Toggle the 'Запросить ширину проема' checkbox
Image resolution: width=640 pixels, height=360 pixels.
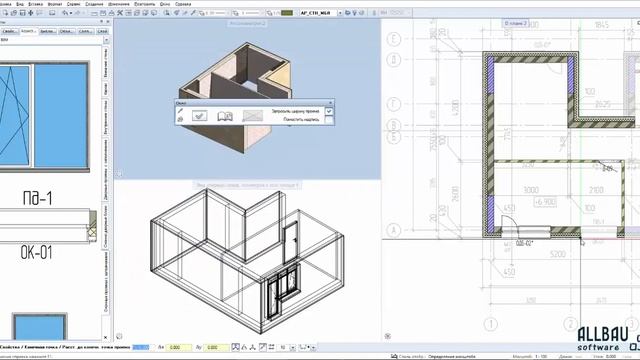pos(329,111)
